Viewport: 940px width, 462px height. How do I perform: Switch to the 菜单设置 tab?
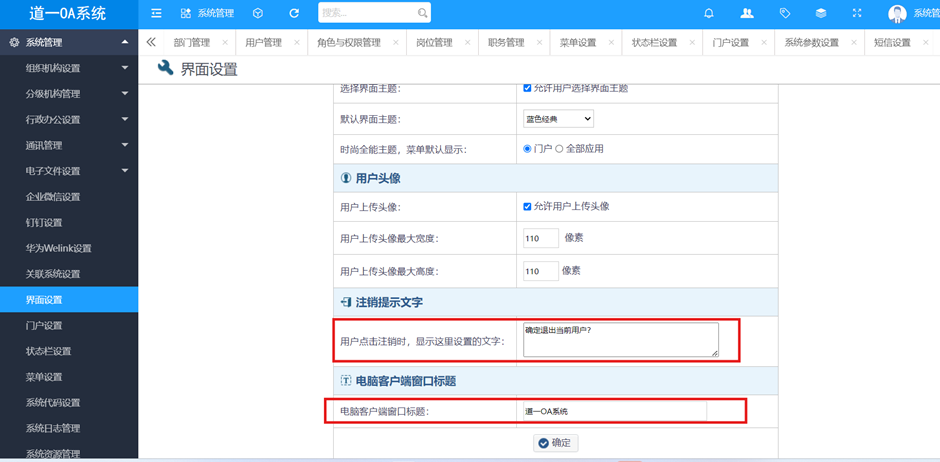coord(578,43)
